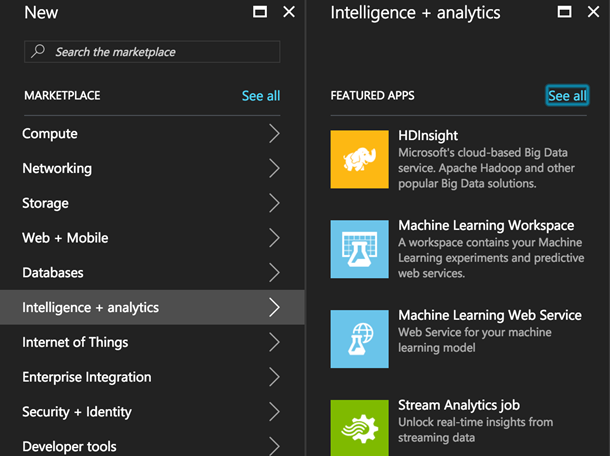This screenshot has width=610, height=456.
Task: Click the magnifier icon in marketplace search
Action: [x=38, y=51]
